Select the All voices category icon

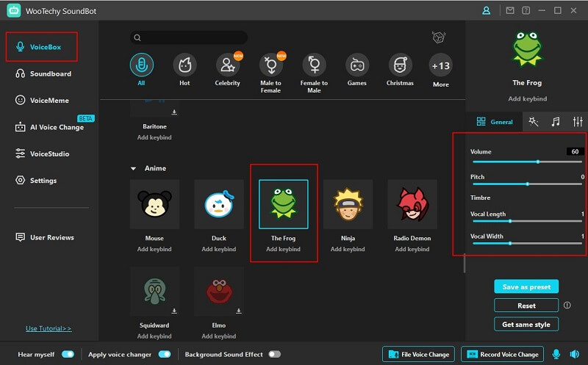(141, 65)
